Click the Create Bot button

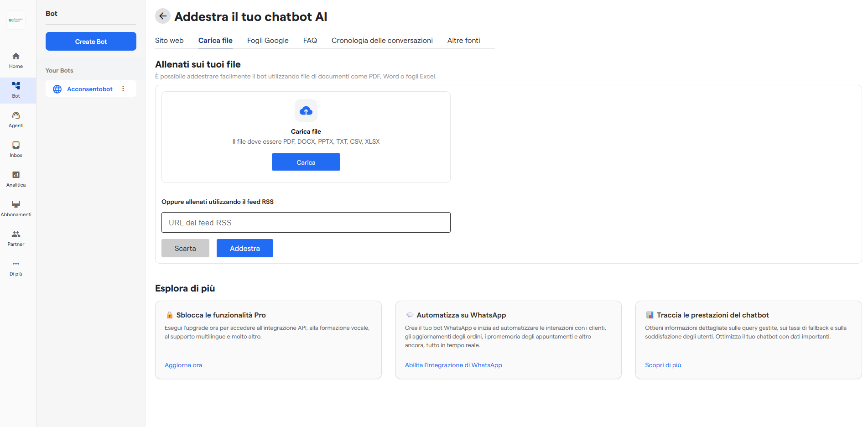(90, 41)
